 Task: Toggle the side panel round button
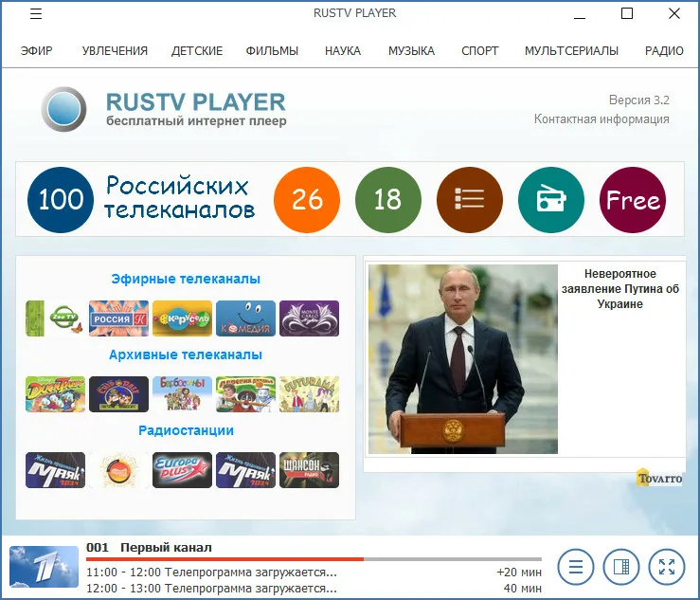coord(621,567)
